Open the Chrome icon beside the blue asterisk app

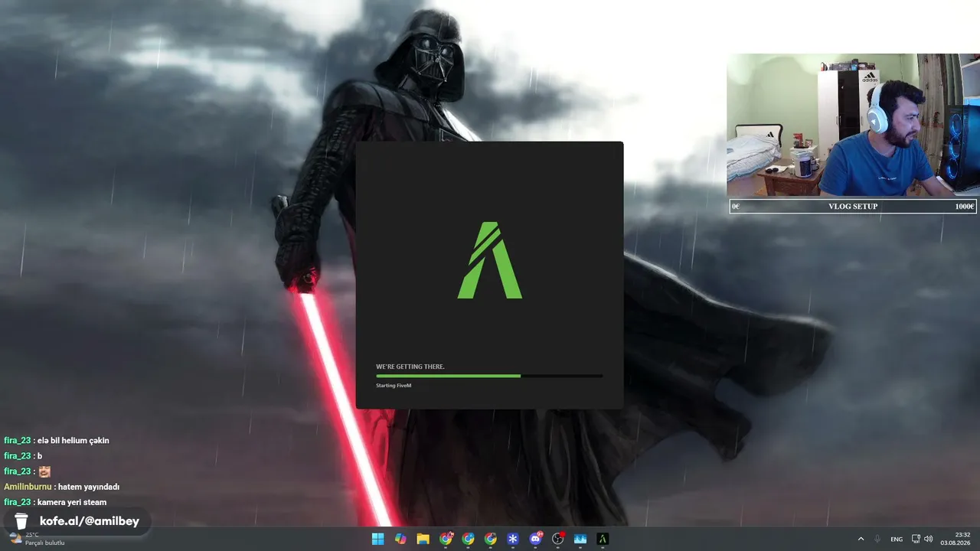490,539
